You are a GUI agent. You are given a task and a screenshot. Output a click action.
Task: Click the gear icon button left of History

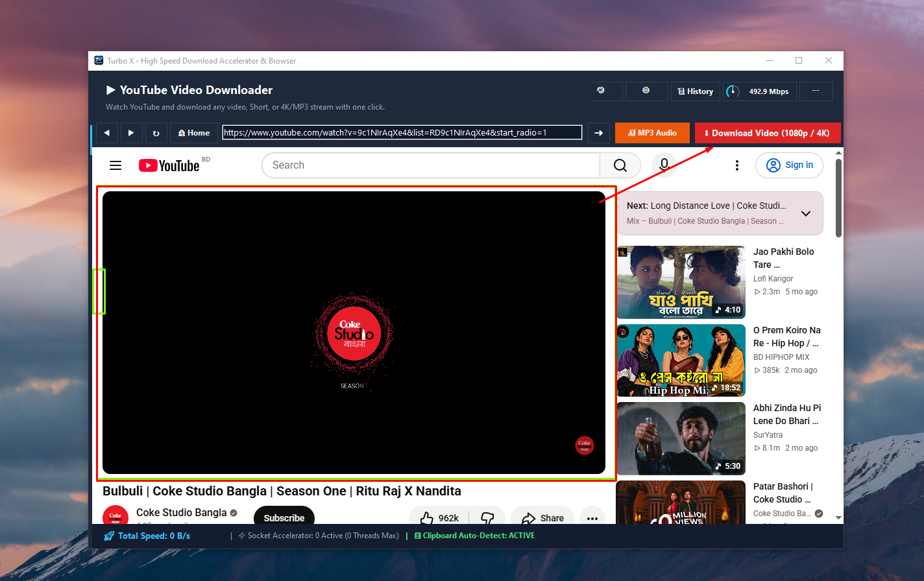[646, 91]
